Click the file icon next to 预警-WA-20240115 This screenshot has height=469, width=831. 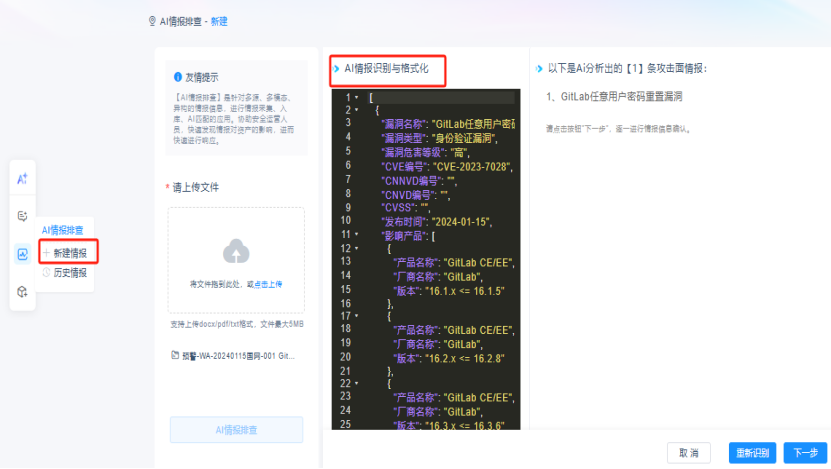(175, 356)
